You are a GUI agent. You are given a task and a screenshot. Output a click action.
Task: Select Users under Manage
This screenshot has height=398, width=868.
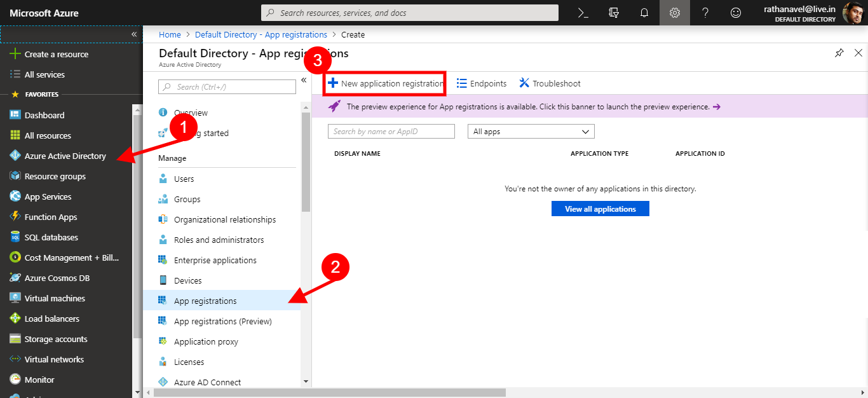(x=183, y=178)
